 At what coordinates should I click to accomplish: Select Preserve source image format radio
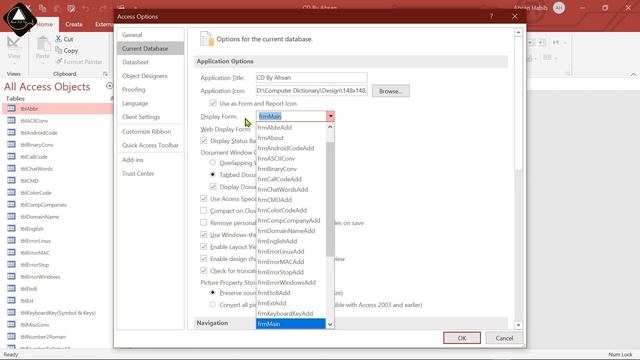click(213, 293)
